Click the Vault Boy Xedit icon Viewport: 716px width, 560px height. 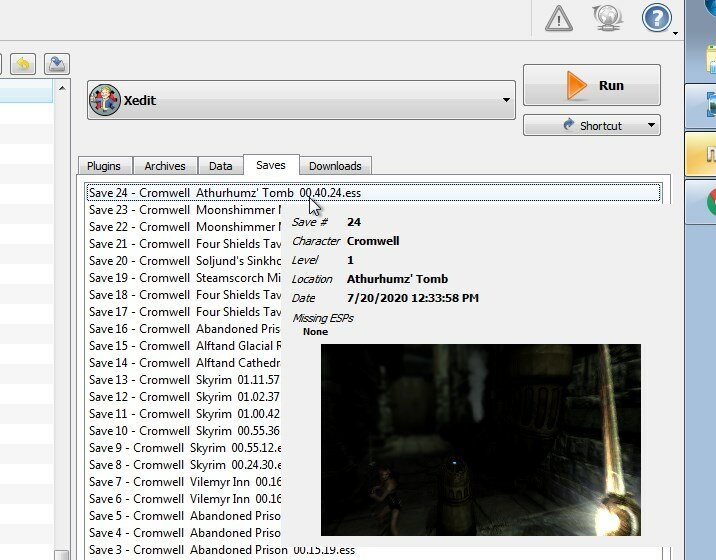point(105,100)
